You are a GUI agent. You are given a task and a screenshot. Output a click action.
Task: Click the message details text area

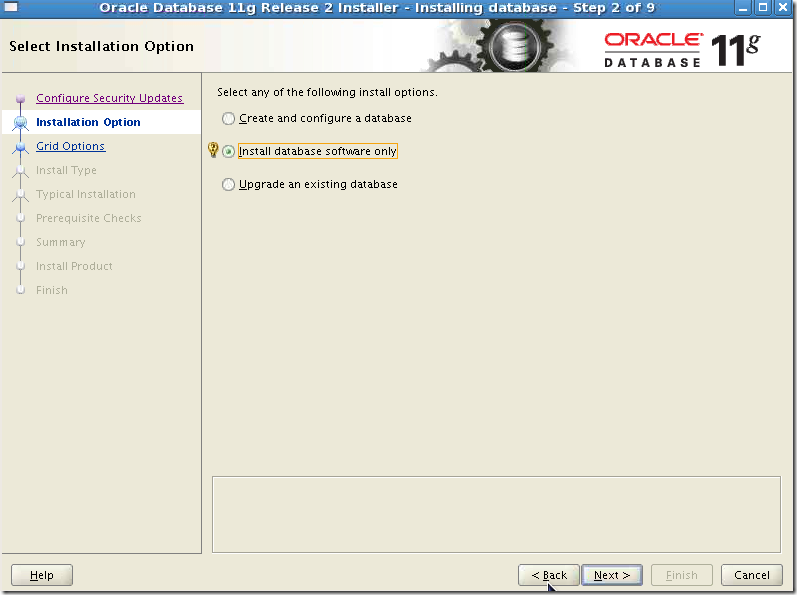[496, 514]
